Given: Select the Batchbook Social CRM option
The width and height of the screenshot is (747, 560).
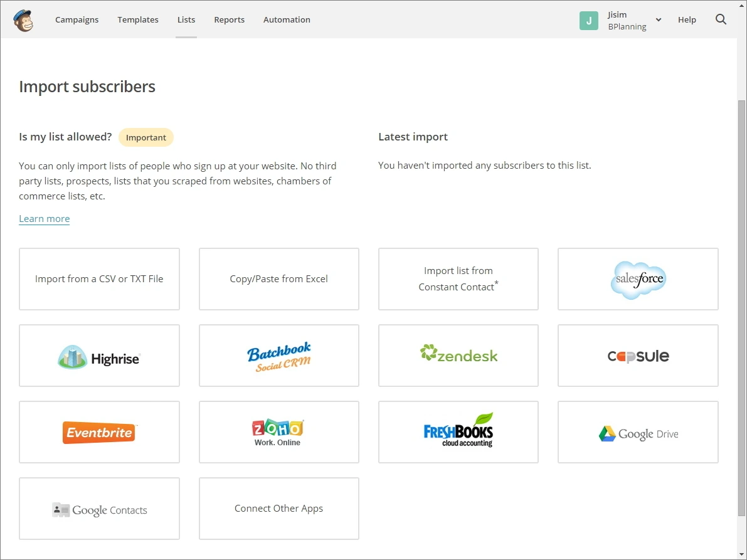Looking at the screenshot, I should (x=278, y=356).
